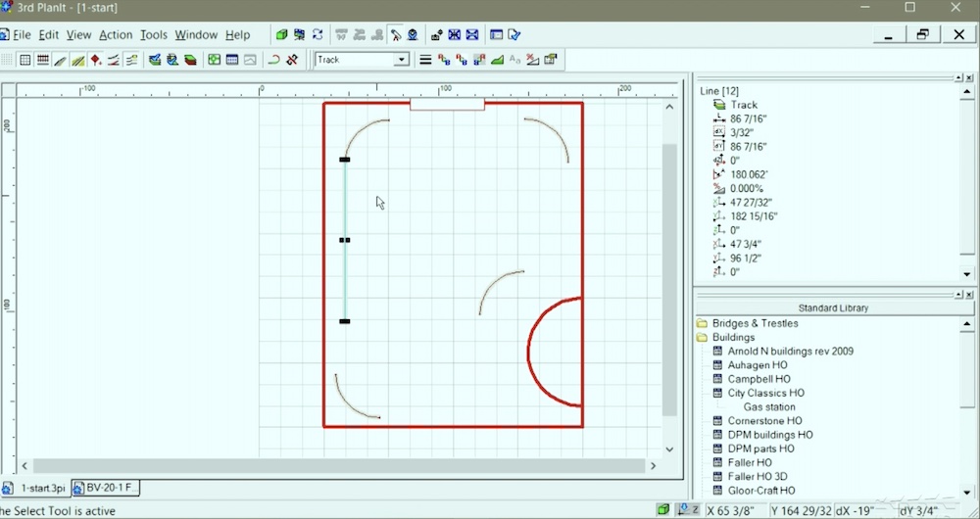Open the Action menu
This screenshot has width=980, height=519.
click(x=116, y=35)
